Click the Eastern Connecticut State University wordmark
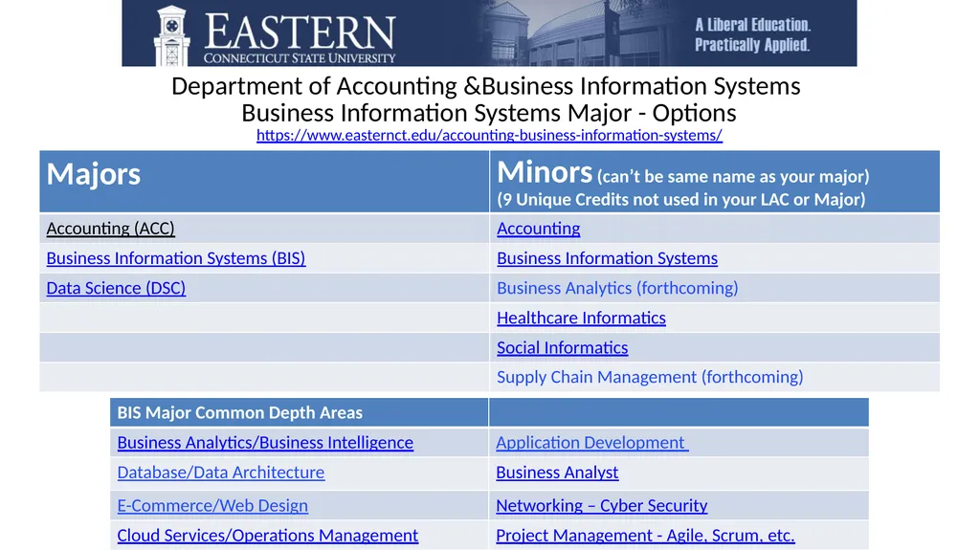The image size is (980, 550). [x=300, y=37]
